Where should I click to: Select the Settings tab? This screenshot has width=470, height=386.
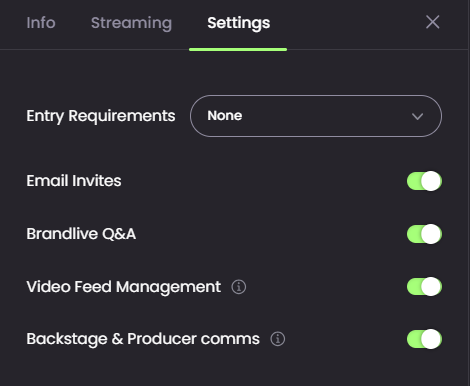pos(238,23)
